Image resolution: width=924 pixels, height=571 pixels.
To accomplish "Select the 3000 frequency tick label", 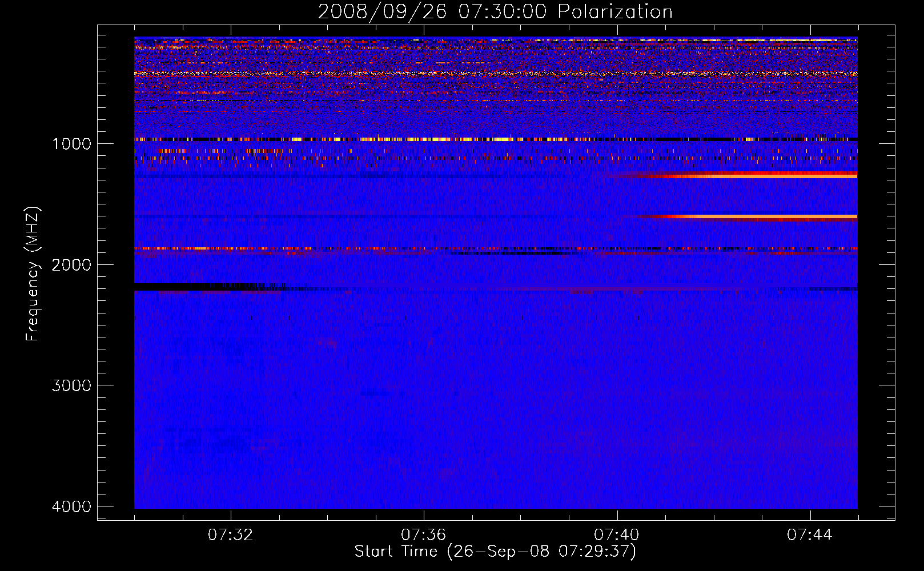I will tap(71, 385).
